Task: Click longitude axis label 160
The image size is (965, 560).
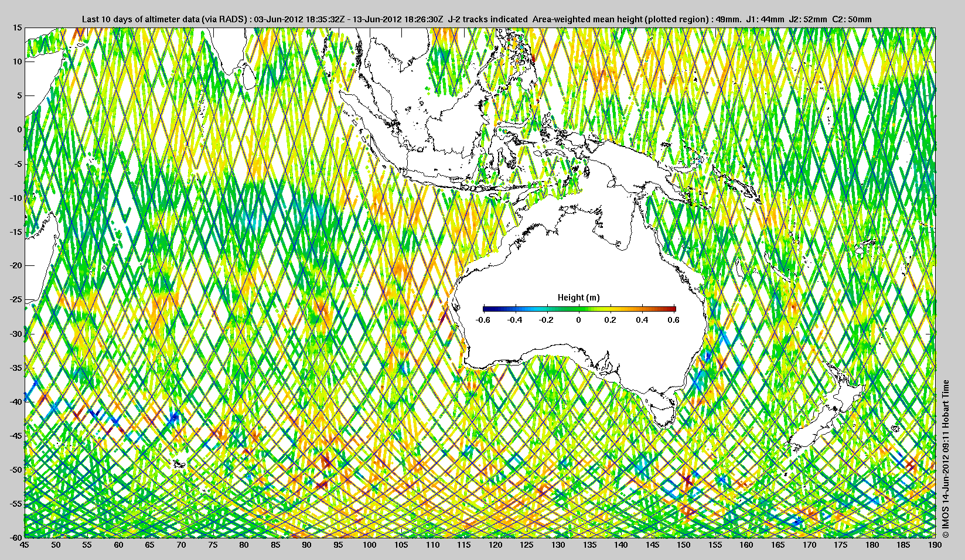Action: pyautogui.click(x=746, y=545)
